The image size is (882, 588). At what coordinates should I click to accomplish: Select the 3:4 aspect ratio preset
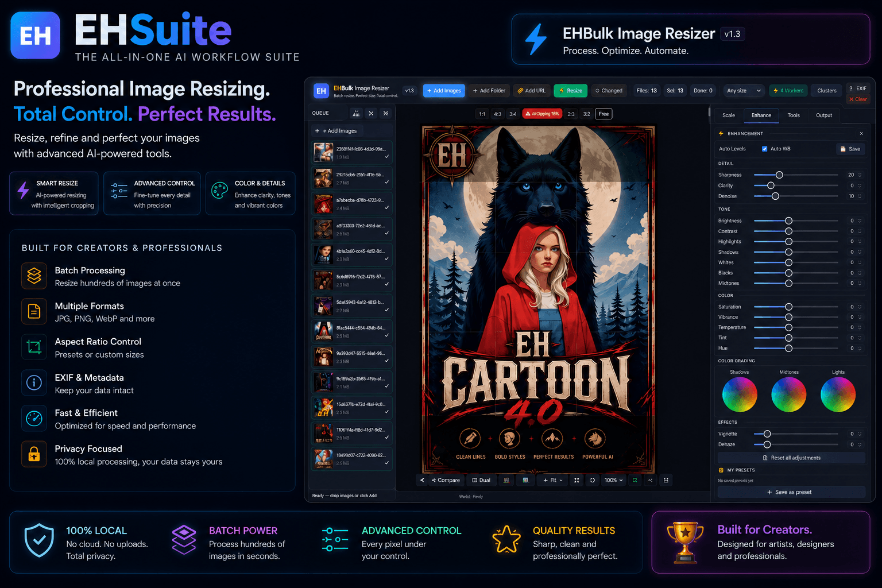tap(513, 114)
